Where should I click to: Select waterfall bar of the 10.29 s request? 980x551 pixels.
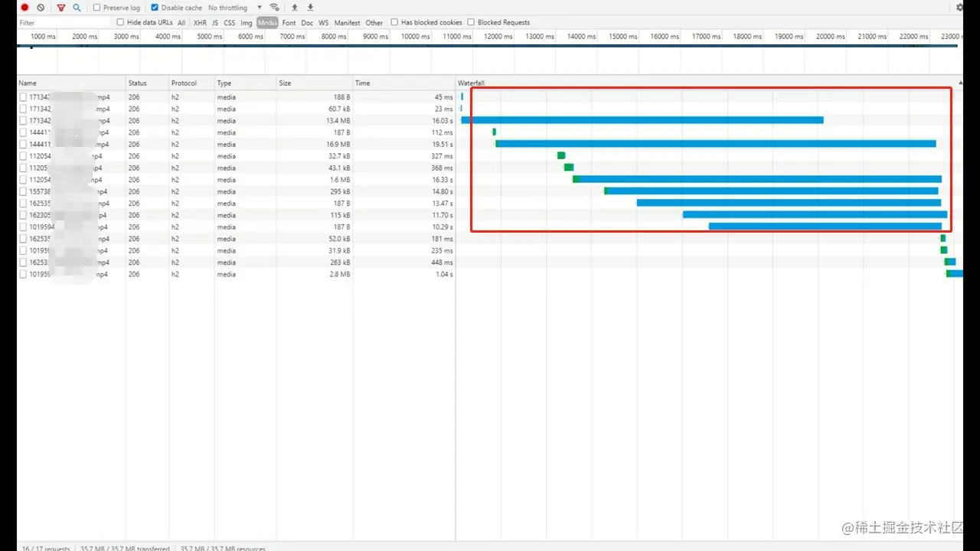coord(825,227)
